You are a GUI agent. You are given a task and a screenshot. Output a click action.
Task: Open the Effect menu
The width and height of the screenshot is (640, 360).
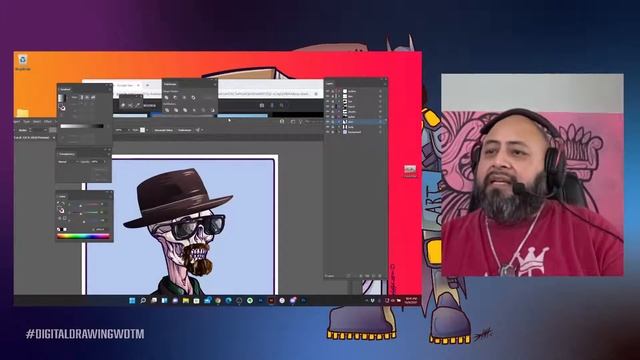48,121
